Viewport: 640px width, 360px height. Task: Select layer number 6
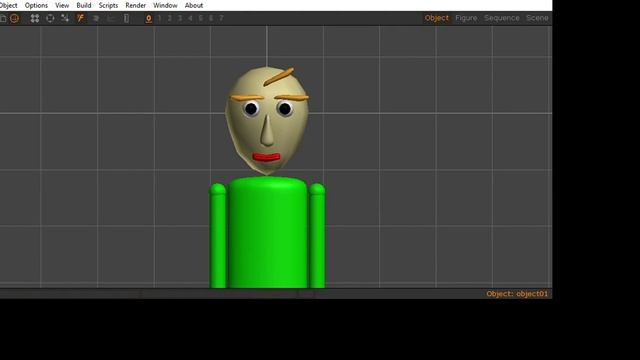click(x=211, y=18)
